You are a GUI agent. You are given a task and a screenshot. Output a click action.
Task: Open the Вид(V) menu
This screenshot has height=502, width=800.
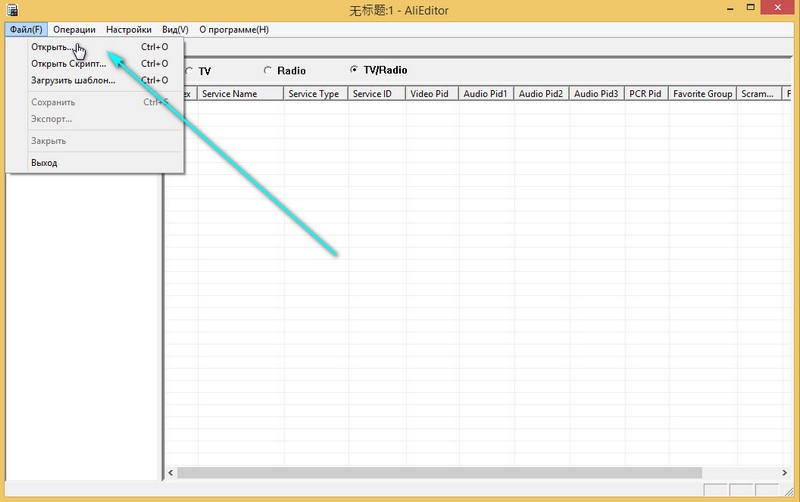point(175,30)
